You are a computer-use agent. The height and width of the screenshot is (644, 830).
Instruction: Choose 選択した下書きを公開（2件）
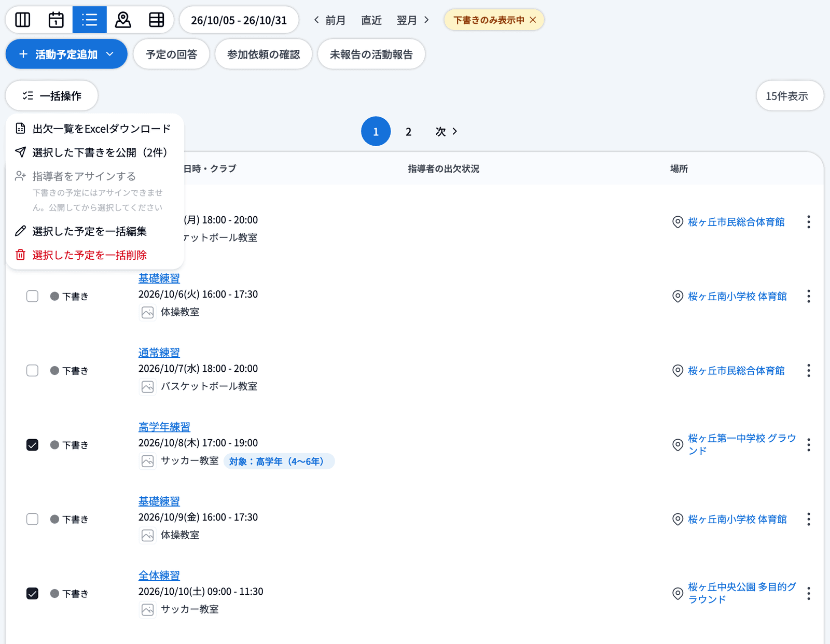(94, 152)
